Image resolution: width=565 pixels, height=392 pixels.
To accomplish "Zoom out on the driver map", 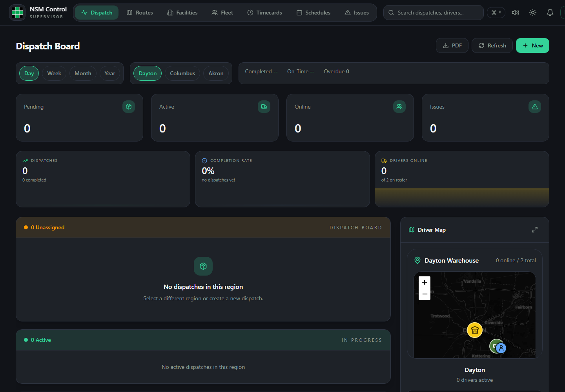I will pos(425,294).
